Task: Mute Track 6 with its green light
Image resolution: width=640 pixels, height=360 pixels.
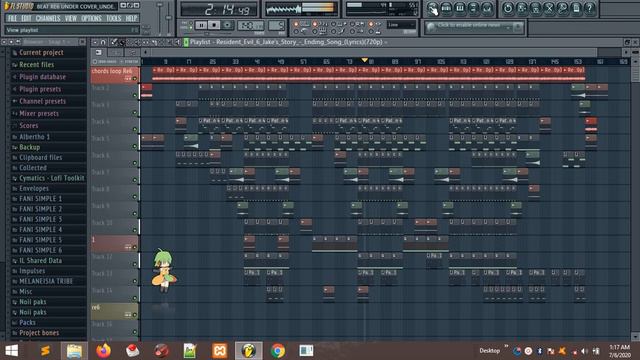Action: click(135, 163)
